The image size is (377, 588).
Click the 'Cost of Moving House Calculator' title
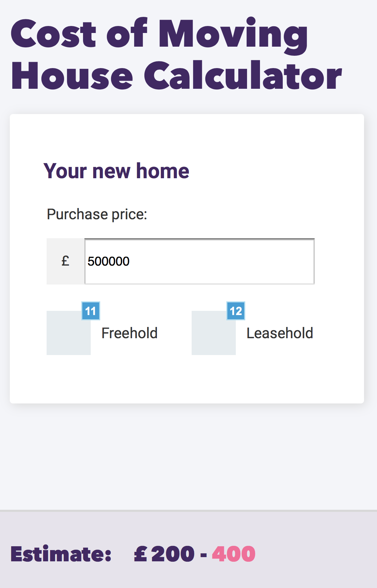click(x=175, y=54)
